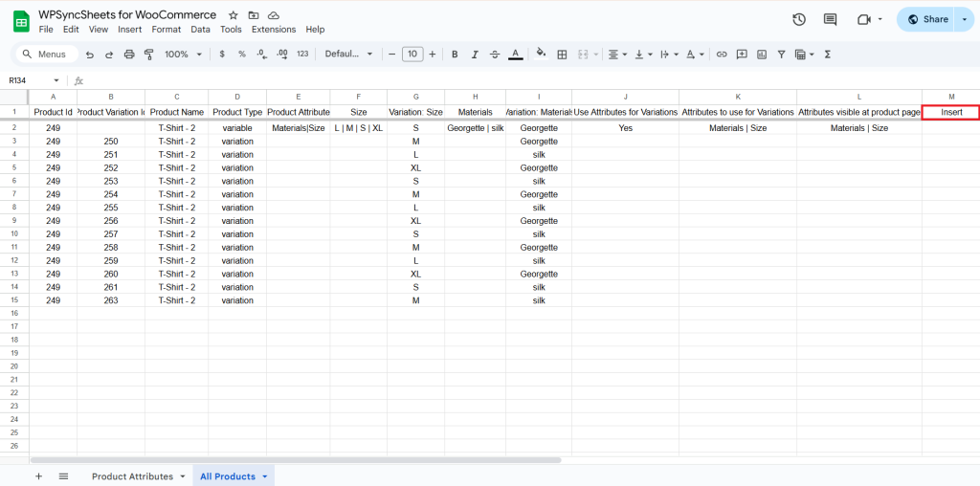The width and height of the screenshot is (980, 486).
Task: Open the All Products tab dropdown arrow
Action: coord(264,476)
